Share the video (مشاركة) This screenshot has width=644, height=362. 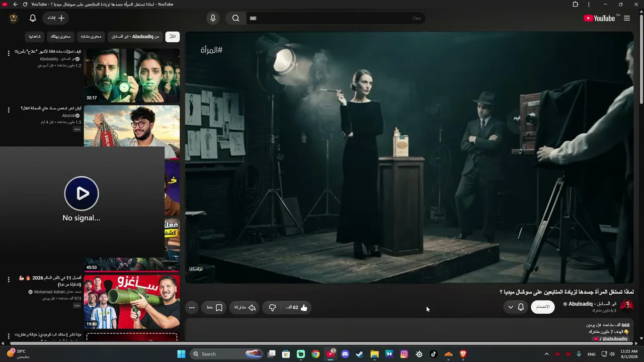tap(245, 308)
